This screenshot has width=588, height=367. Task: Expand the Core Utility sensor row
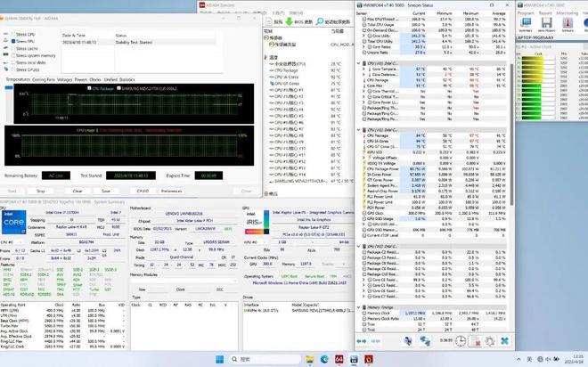point(363,36)
